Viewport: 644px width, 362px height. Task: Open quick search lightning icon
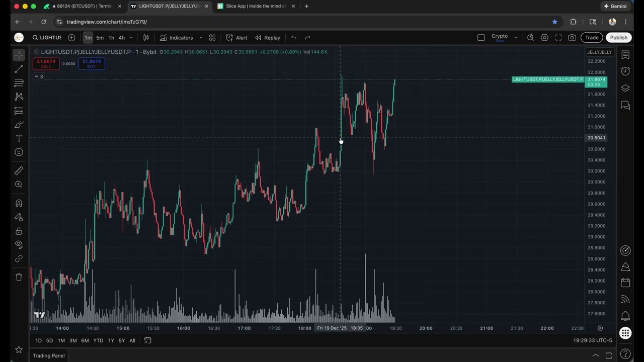[530, 38]
